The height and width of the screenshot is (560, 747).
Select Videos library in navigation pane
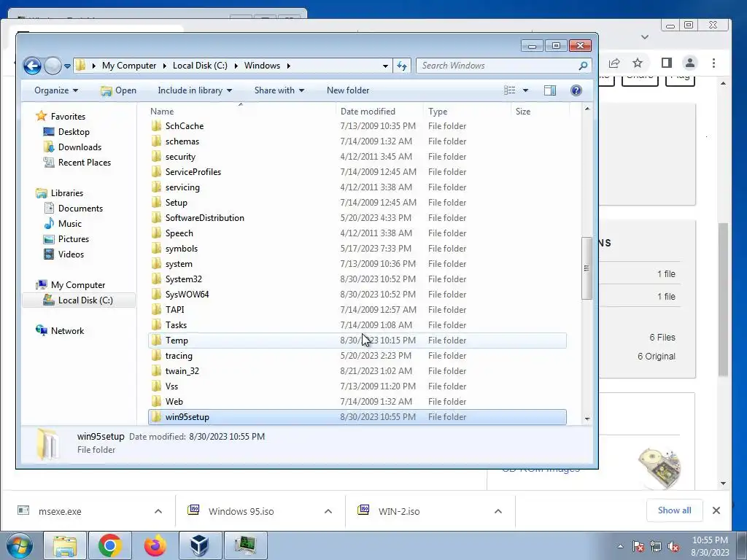pyautogui.click(x=71, y=254)
